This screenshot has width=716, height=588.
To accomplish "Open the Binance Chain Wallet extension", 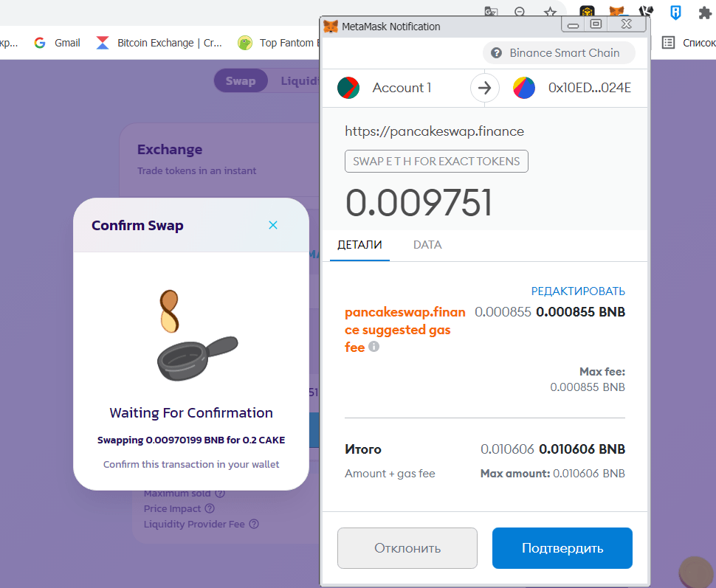I will [x=587, y=12].
